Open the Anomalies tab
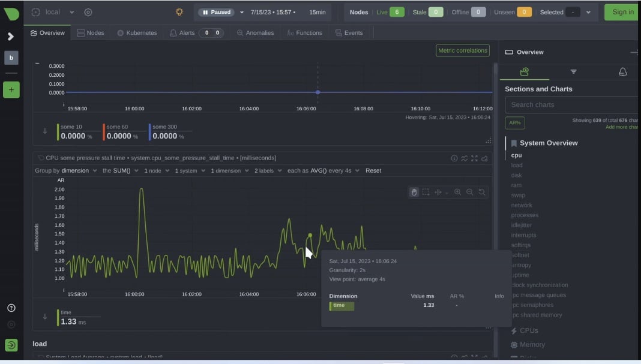Image resolution: width=641 pixels, height=364 pixels. (x=256, y=33)
